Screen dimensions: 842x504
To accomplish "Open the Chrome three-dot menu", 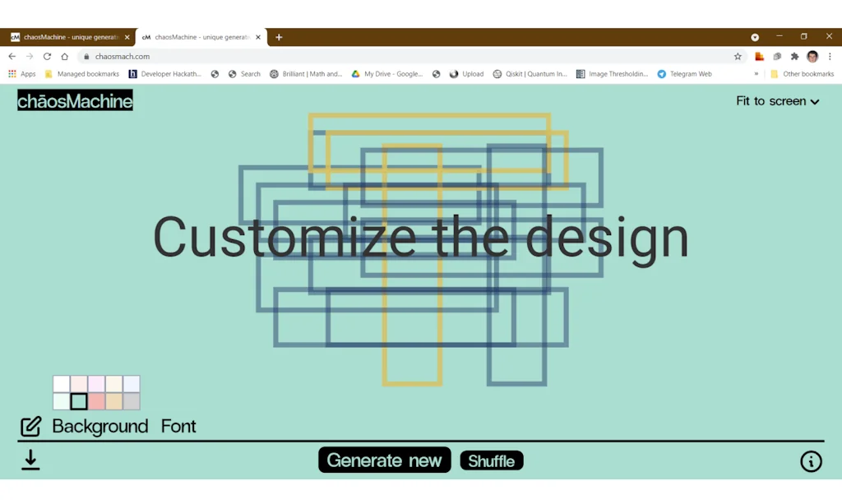I will click(829, 57).
